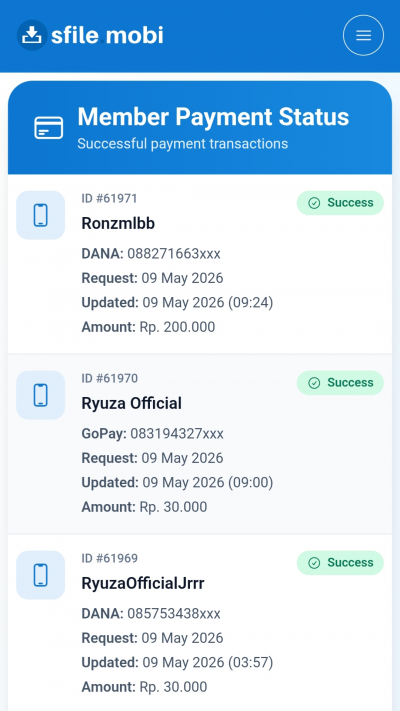
Task: Open the hamburger menu button
Action: click(363, 35)
